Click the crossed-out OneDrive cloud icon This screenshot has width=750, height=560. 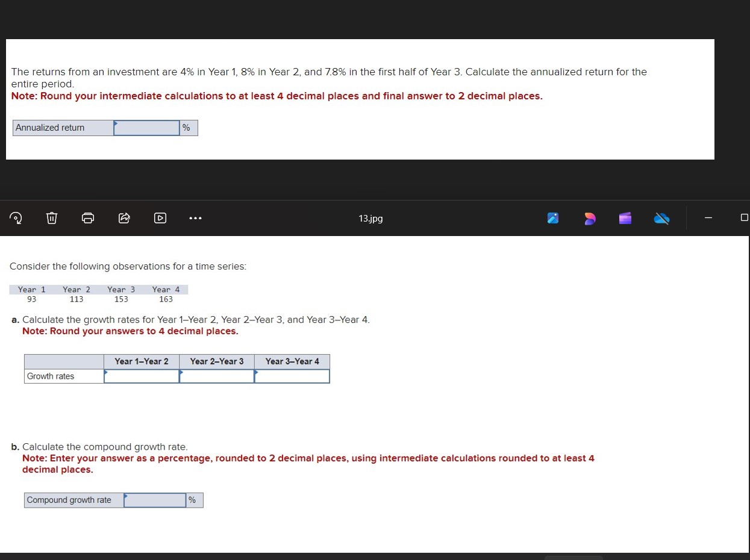coord(662,218)
